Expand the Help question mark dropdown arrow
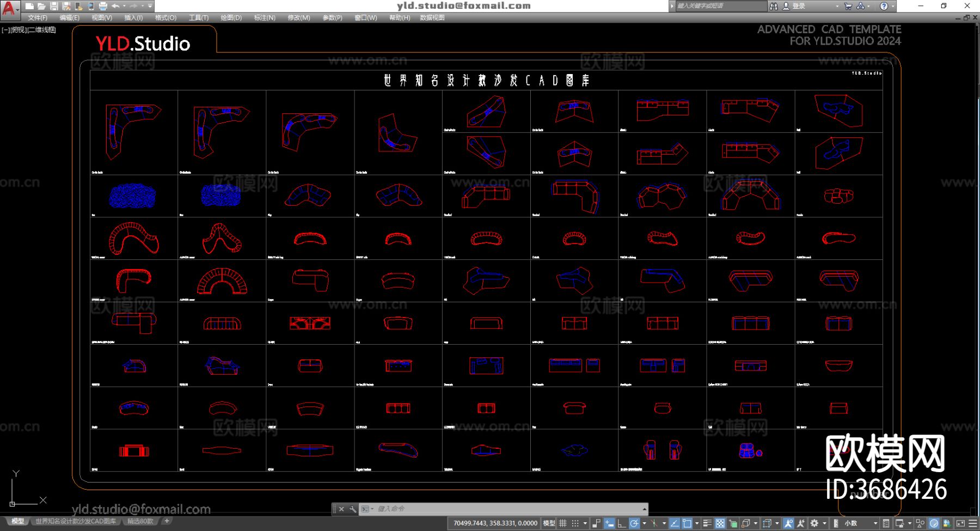 coord(893,6)
